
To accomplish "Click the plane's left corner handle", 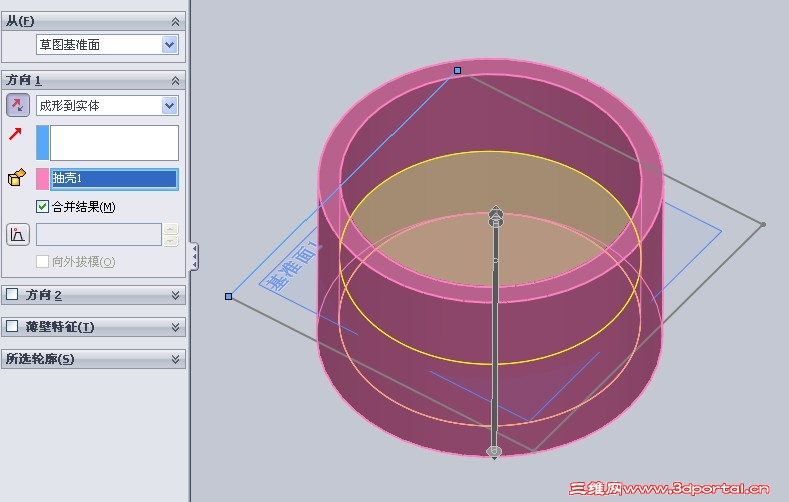I will pos(228,297).
